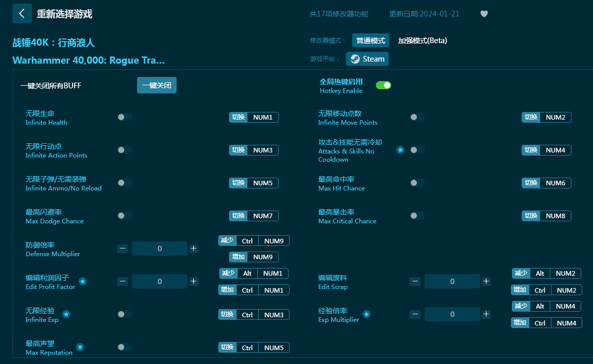
Task: Click NUM7 hotkey for Max Dodge Chance
Action: [x=254, y=216]
